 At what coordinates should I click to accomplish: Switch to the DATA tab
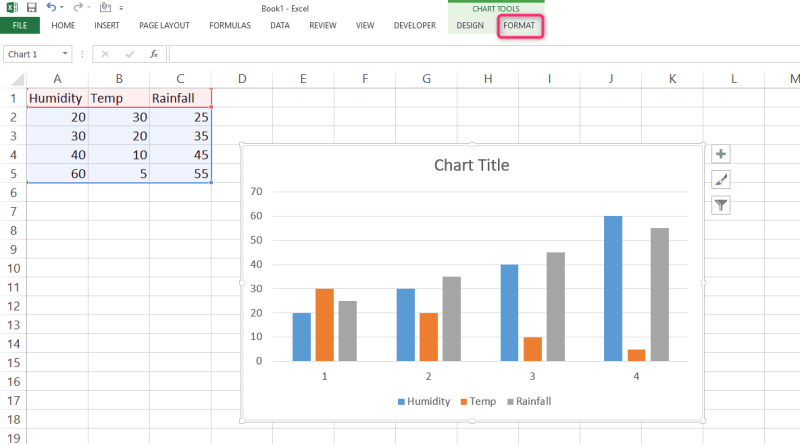280,26
